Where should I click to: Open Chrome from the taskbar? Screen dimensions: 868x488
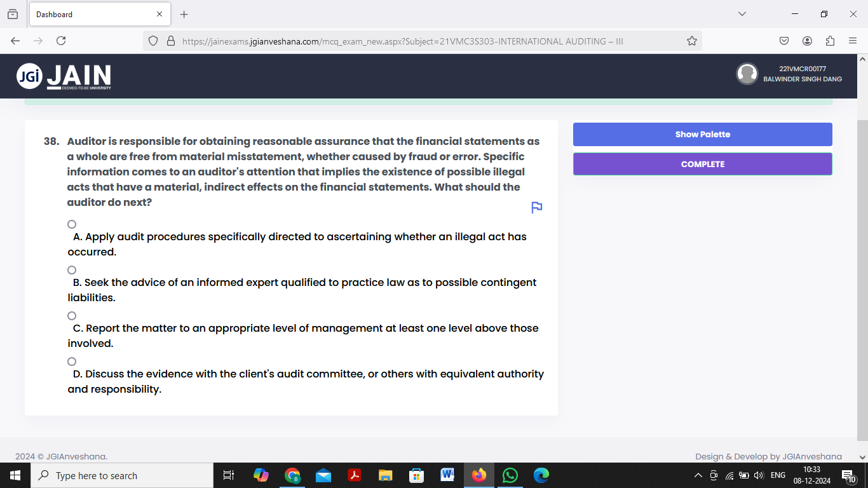tap(292, 475)
